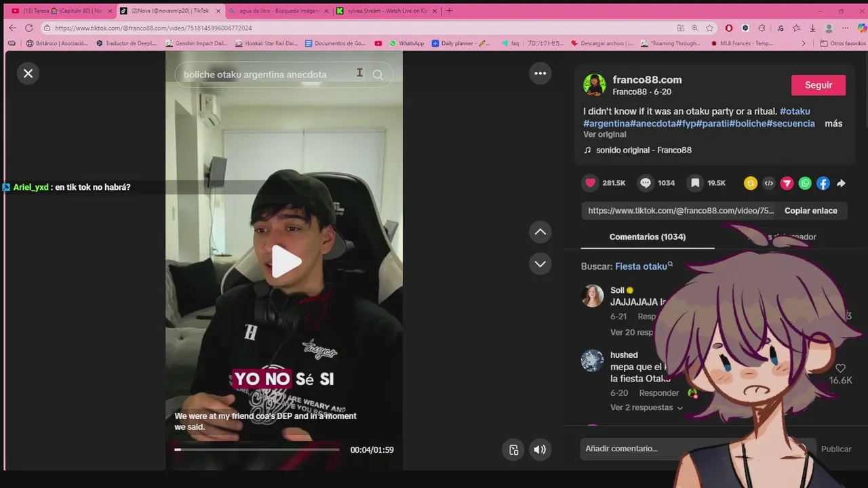This screenshot has width=868, height=488.
Task: Bookmark page with star icon
Action: click(709, 28)
